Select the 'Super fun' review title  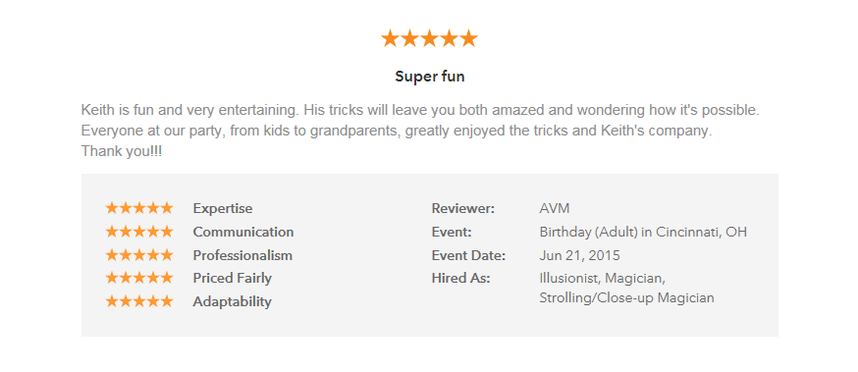coord(430,77)
